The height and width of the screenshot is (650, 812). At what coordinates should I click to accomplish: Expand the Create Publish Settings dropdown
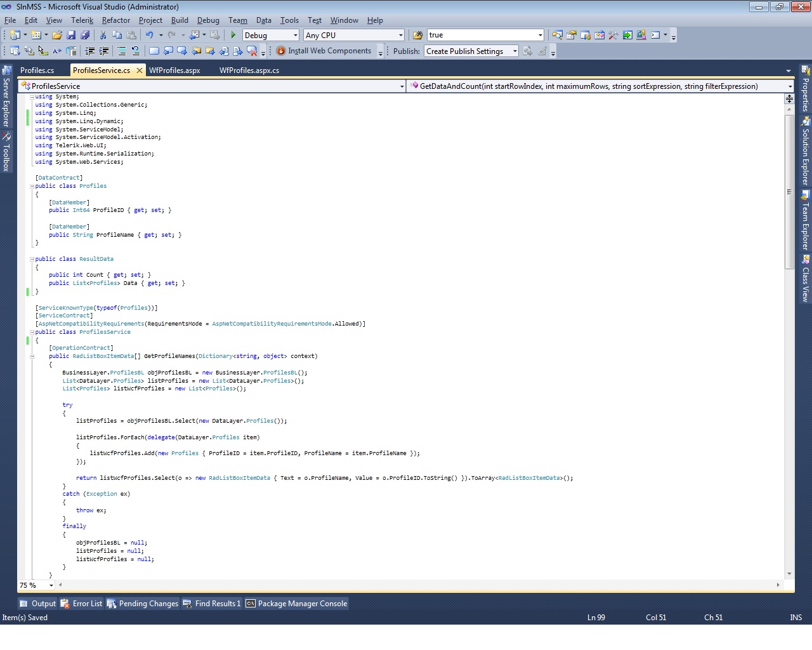[514, 51]
